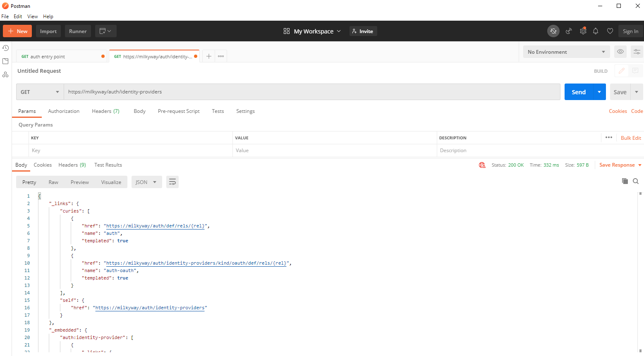Search response with magnifier icon
This screenshot has width=644, height=356.
click(x=636, y=181)
